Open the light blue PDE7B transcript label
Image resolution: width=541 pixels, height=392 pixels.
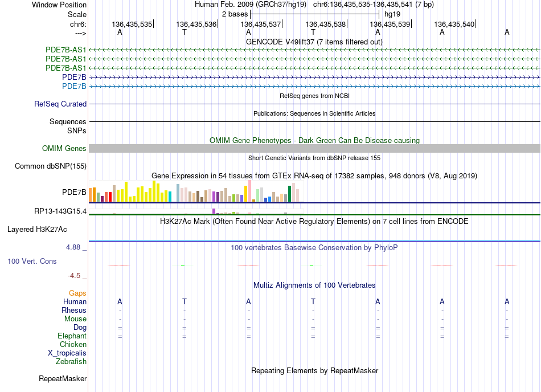pyautogui.click(x=74, y=86)
